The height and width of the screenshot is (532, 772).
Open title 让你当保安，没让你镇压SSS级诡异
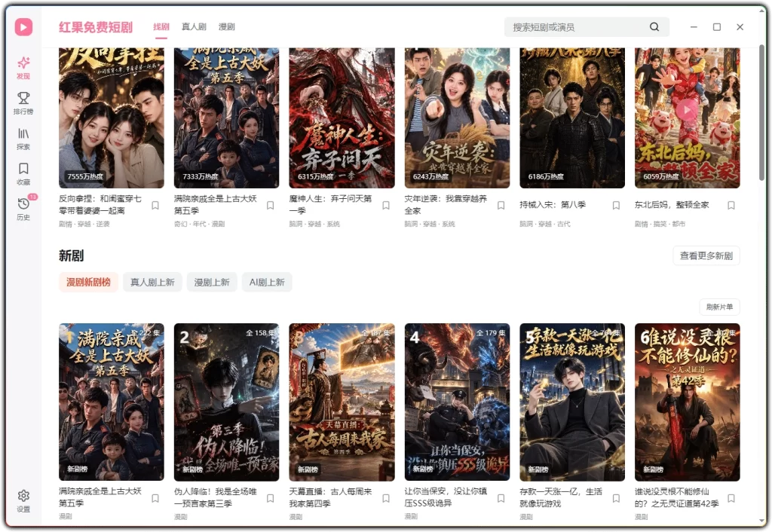click(x=446, y=497)
